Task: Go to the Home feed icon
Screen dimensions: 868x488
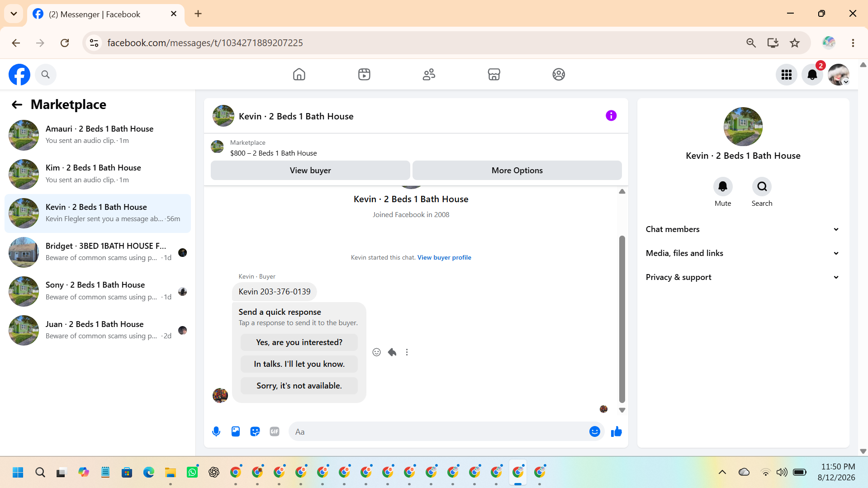Action: pyautogui.click(x=299, y=74)
